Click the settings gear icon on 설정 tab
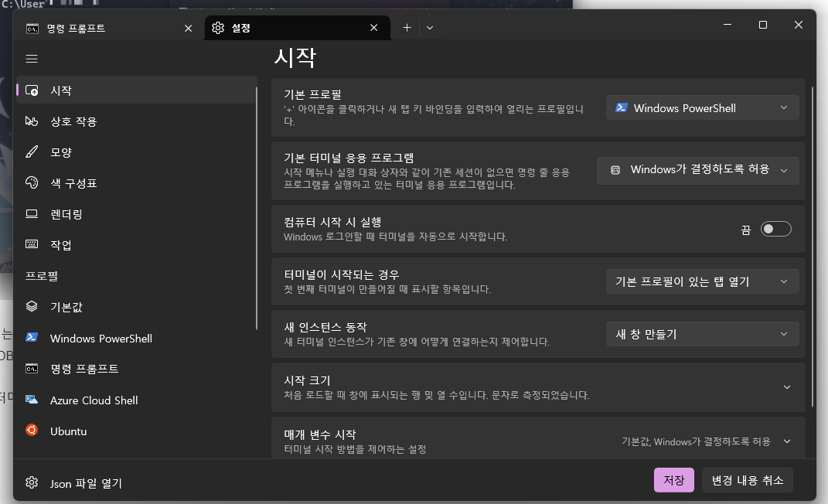 218,28
